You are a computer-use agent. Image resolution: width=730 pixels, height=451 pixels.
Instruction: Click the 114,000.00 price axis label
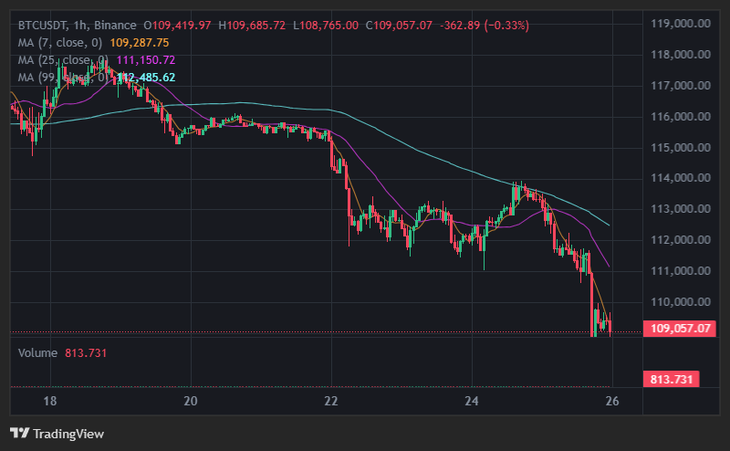[680, 178]
